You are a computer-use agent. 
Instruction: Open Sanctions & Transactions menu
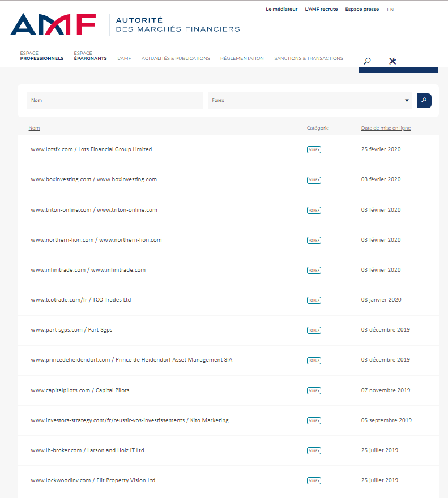point(308,58)
